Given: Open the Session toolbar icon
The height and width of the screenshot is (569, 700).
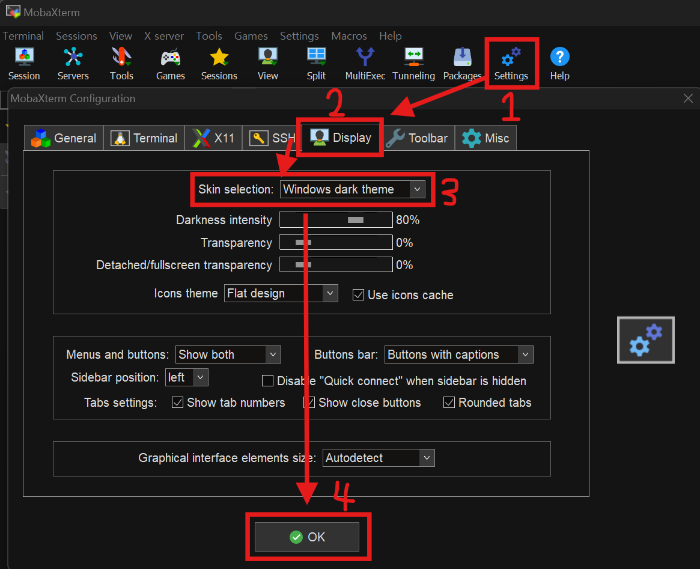Looking at the screenshot, I should tap(24, 63).
